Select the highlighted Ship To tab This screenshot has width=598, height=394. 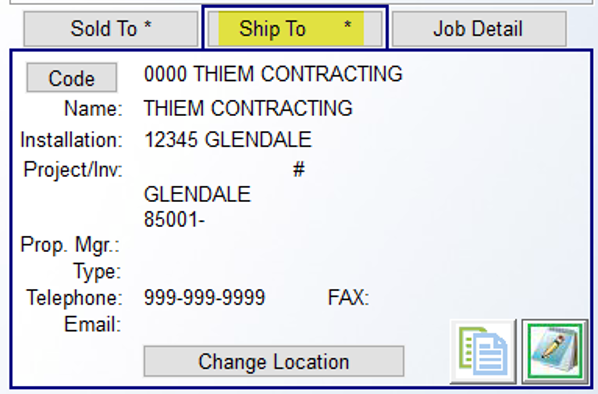(295, 29)
